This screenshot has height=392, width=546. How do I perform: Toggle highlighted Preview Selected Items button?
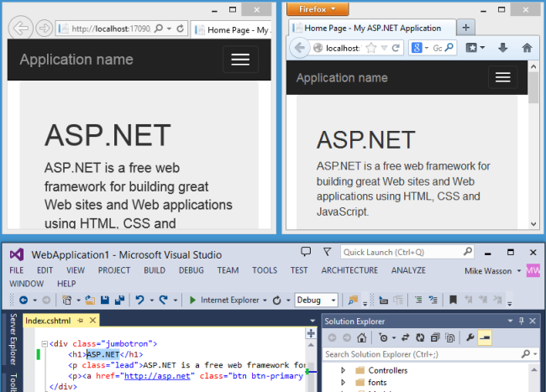485,337
